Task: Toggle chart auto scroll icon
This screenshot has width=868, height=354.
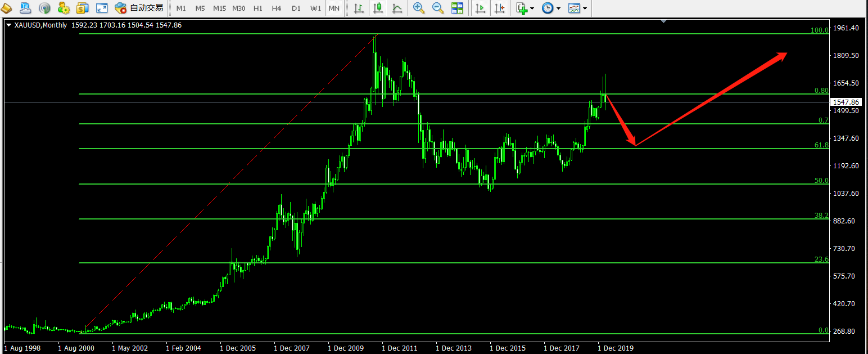Action: 480,8
